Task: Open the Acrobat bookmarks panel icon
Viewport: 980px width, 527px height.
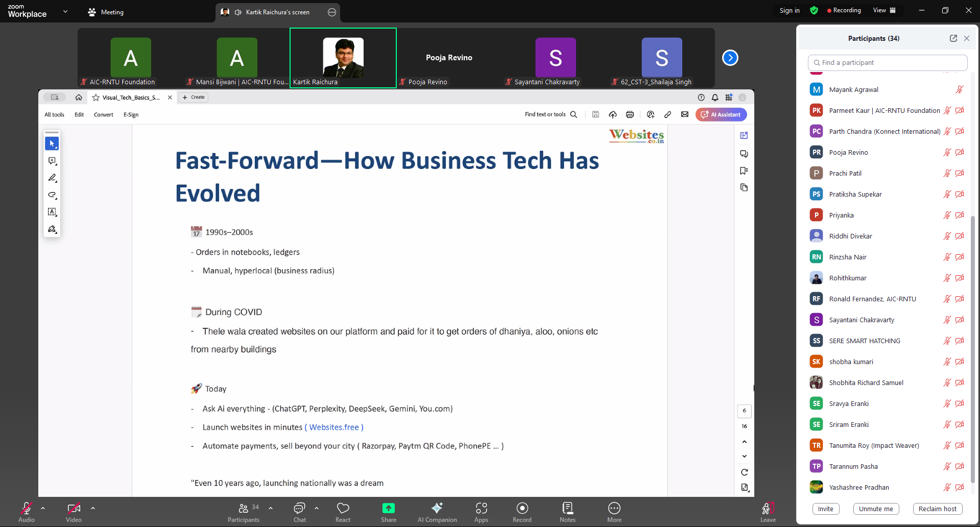Action: [744, 171]
